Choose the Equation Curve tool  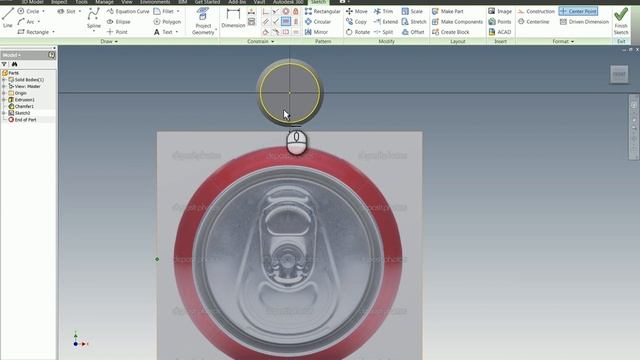[128, 11]
